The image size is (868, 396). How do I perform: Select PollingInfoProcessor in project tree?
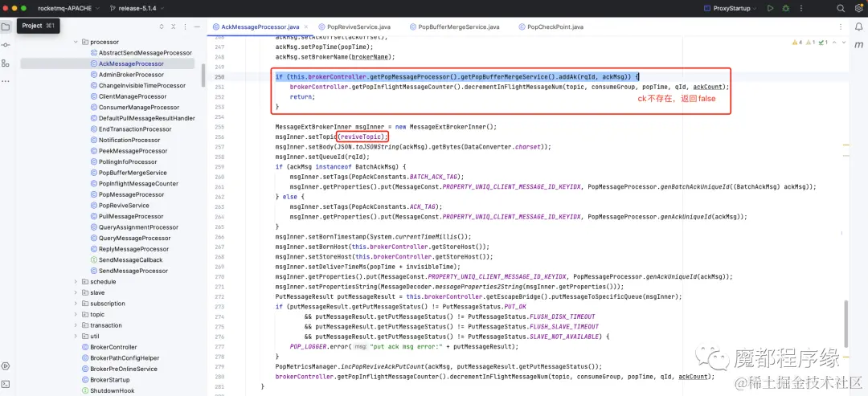[128, 162]
